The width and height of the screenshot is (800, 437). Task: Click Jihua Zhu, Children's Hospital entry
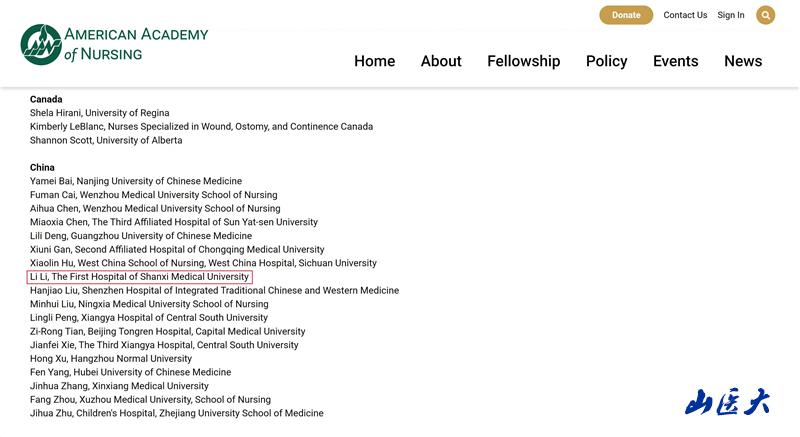coord(176,413)
